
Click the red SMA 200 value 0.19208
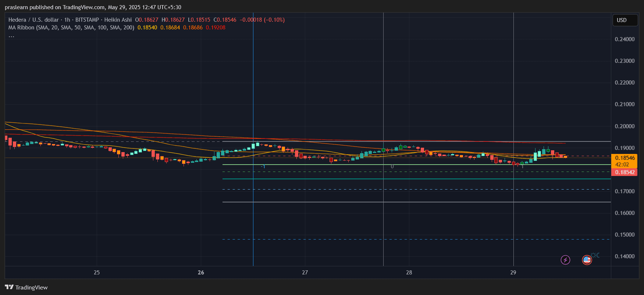pyautogui.click(x=216, y=28)
